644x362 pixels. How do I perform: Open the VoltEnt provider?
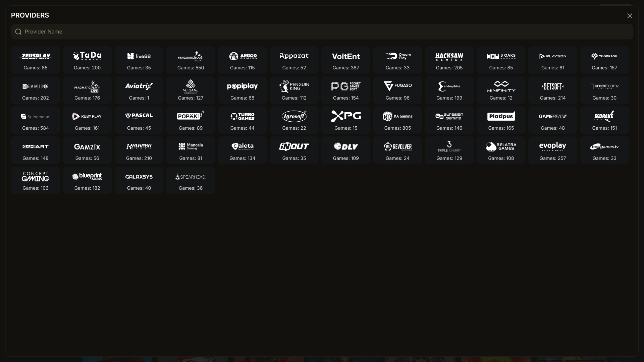click(346, 60)
